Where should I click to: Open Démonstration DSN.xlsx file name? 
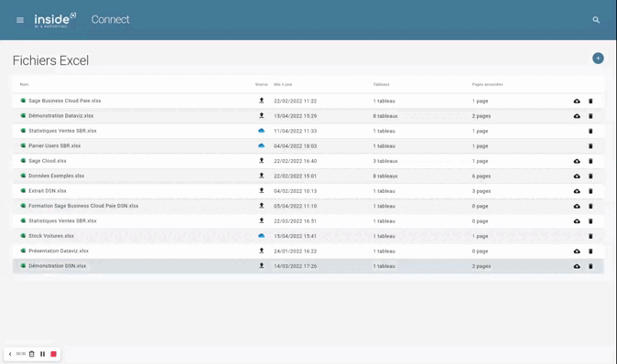(57, 266)
